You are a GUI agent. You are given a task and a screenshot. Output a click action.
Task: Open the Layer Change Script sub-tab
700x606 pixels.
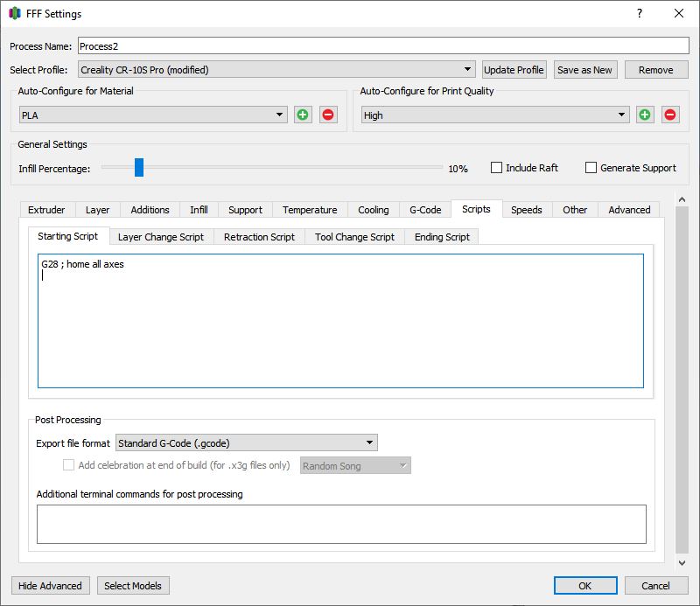click(x=161, y=237)
